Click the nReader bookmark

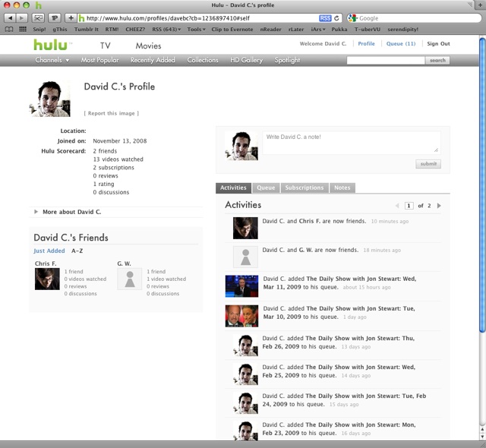coord(270,30)
